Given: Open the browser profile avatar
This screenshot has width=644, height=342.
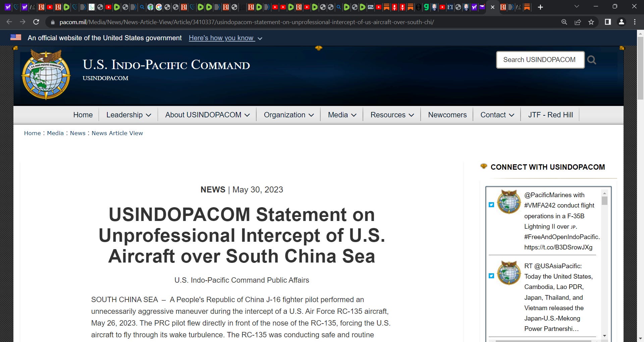Looking at the screenshot, I should tap(621, 22).
